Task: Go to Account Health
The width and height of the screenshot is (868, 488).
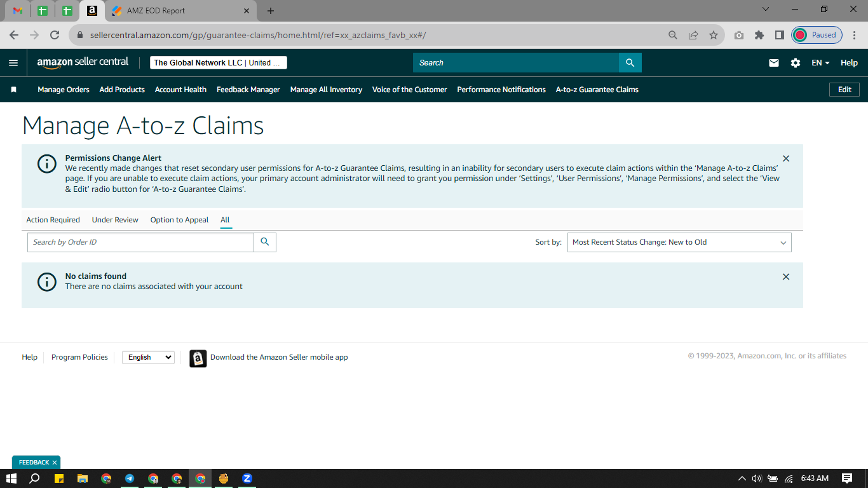Action: [180, 90]
